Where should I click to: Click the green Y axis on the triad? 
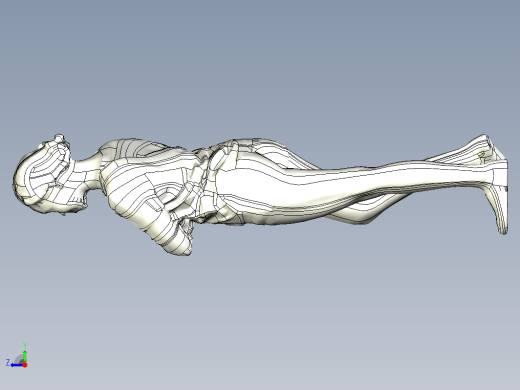[x=25, y=355]
